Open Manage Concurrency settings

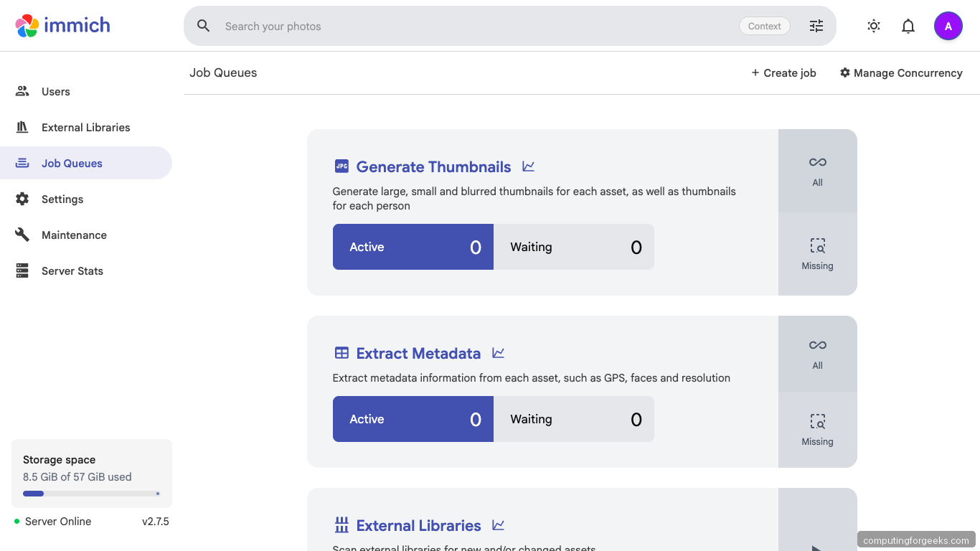tap(901, 72)
